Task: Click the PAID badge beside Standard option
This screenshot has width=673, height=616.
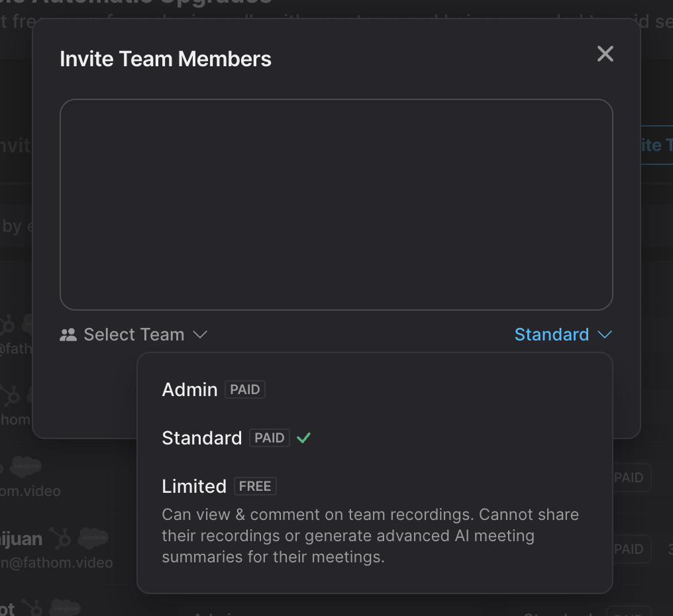Action: click(270, 438)
